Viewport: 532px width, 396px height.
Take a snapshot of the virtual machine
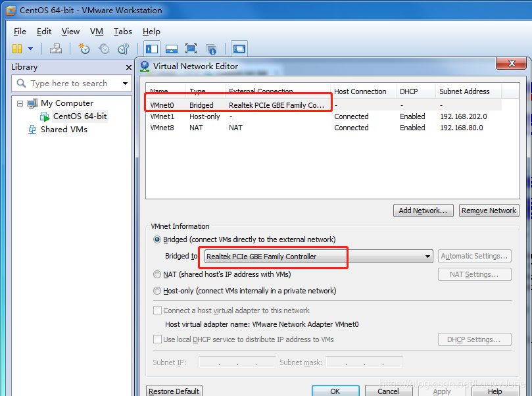tap(84, 49)
